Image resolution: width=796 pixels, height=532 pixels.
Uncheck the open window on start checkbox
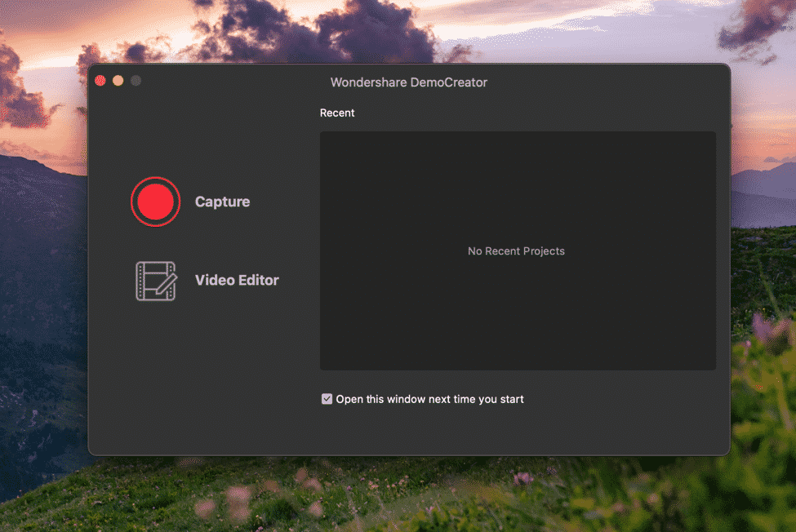(327, 399)
